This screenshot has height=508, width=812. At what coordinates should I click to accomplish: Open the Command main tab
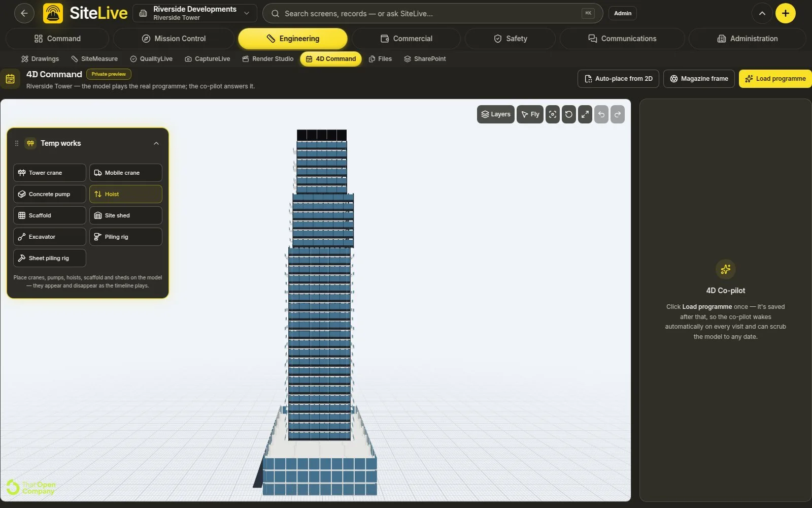(x=57, y=39)
